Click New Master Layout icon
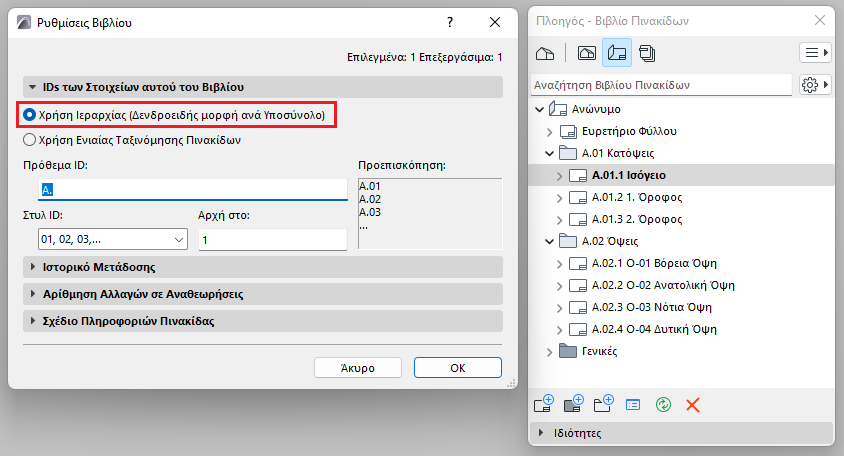Screen dimensions: 844x456 click(x=574, y=403)
